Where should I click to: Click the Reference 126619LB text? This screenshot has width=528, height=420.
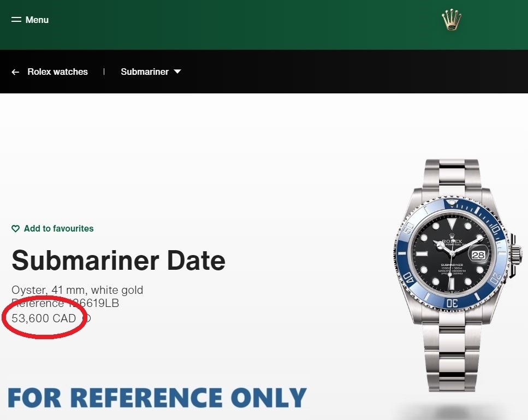click(66, 303)
